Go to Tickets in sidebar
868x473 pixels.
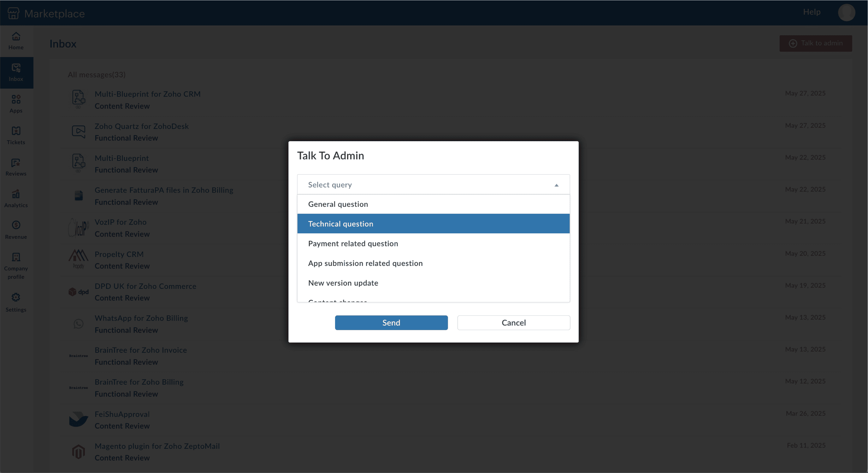pyautogui.click(x=16, y=135)
